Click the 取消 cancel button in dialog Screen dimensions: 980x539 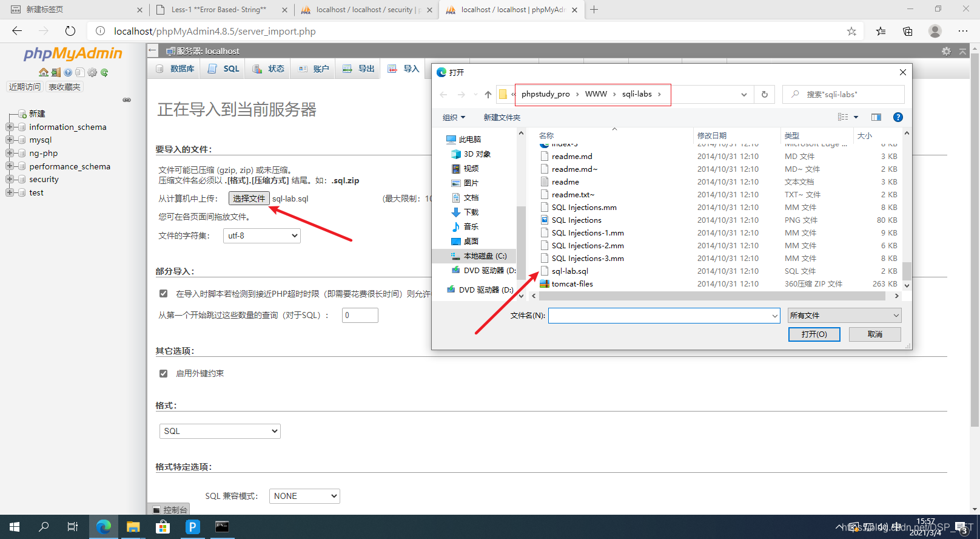pos(875,334)
